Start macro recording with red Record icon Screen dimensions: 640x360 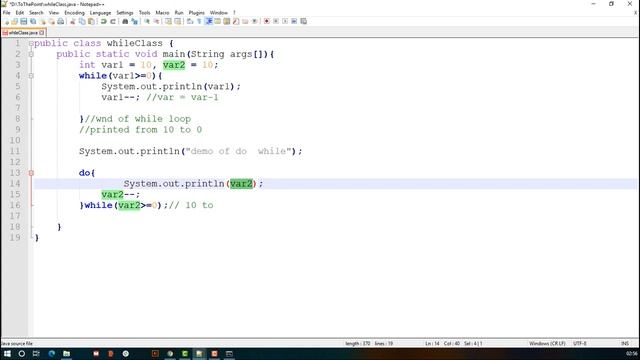coord(267,21)
